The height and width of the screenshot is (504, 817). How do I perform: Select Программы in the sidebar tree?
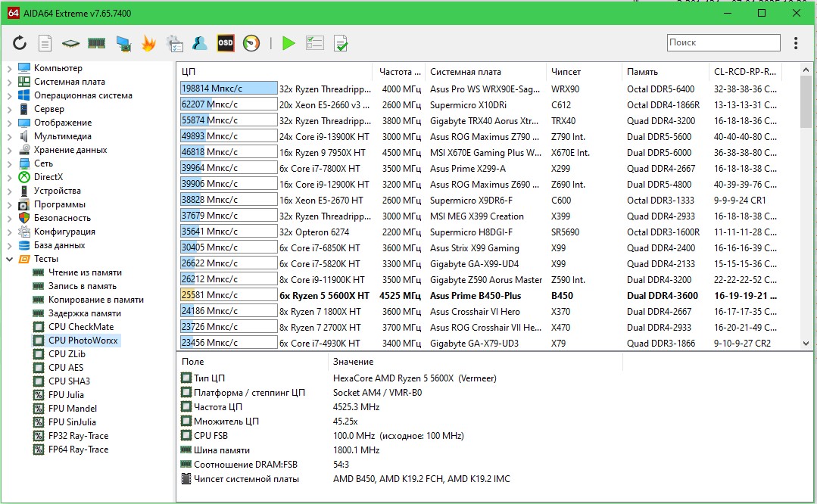[x=59, y=204]
